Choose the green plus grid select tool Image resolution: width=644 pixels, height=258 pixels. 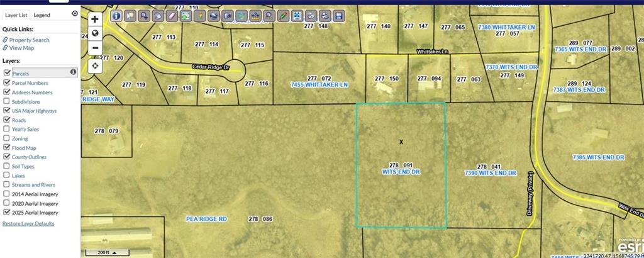coord(186,16)
